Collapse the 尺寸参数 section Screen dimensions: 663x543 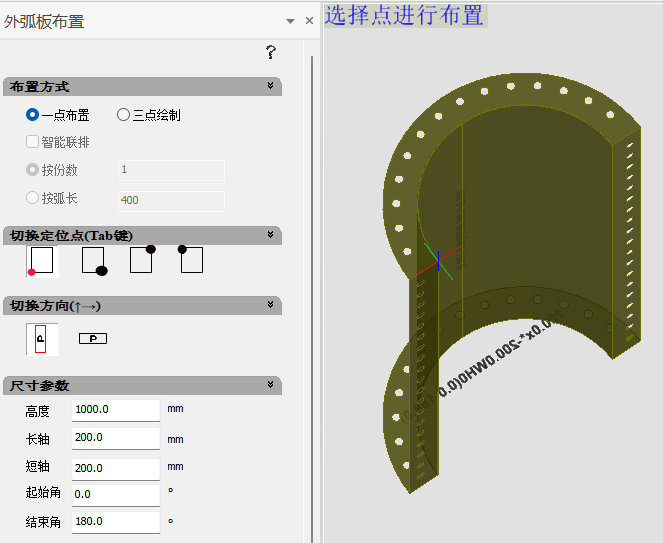(271, 385)
